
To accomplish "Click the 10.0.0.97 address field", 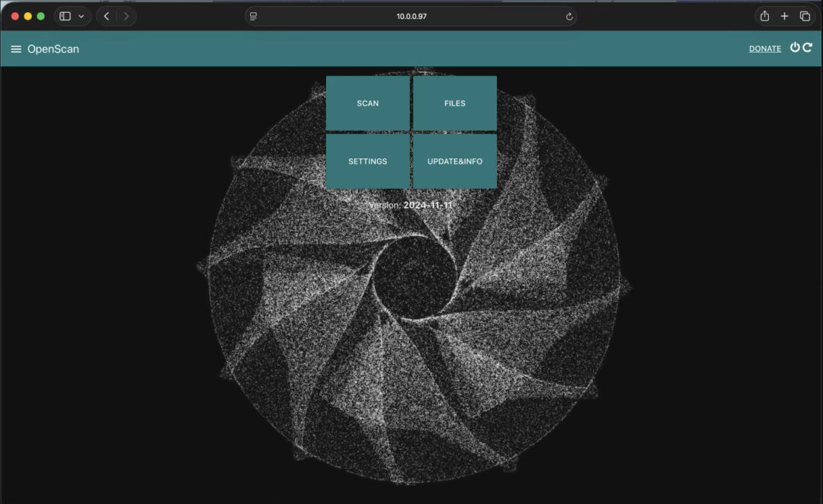I will pos(411,16).
